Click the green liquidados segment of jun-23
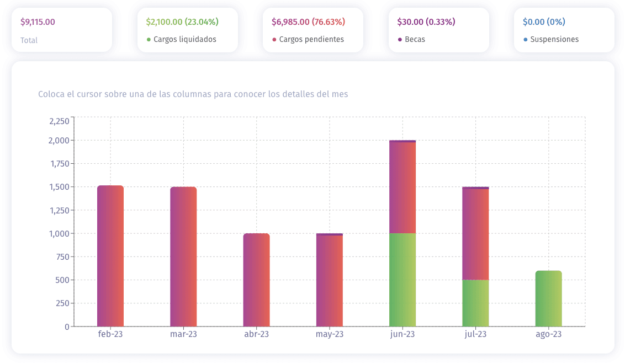This screenshot has height=364, width=625. tap(402, 280)
